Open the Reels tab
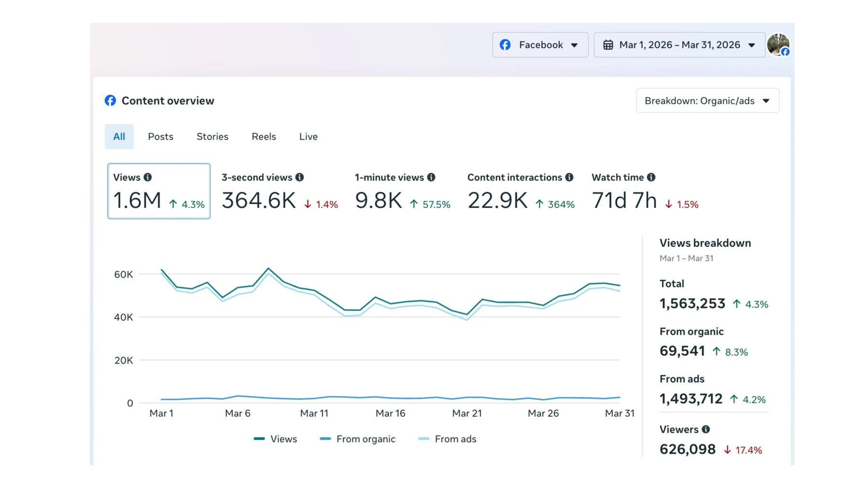 coord(264,136)
